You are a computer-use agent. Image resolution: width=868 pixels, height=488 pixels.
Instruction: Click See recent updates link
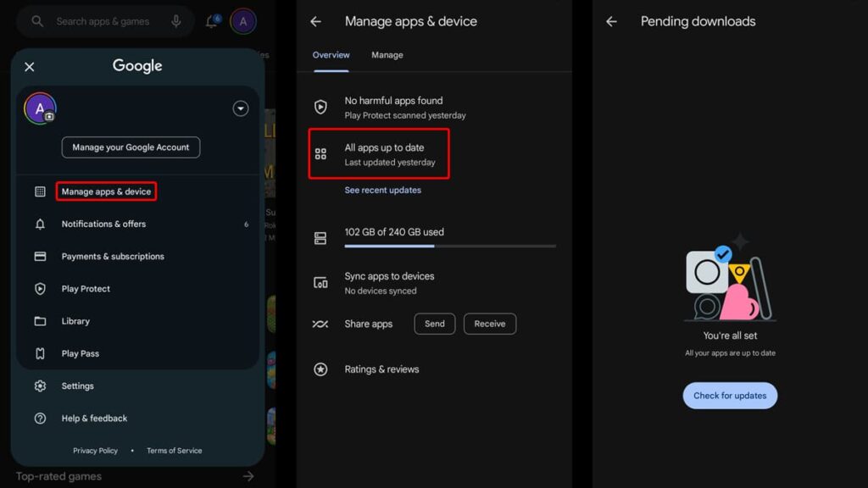pyautogui.click(x=382, y=191)
